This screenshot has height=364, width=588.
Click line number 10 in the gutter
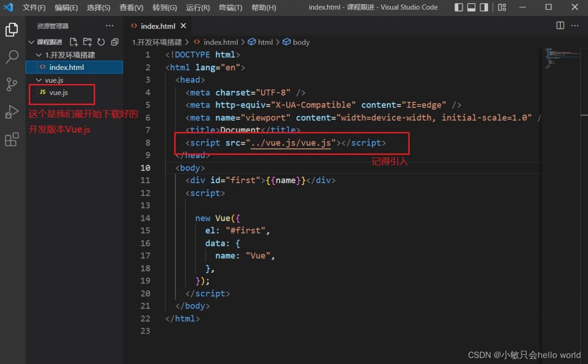(x=145, y=168)
